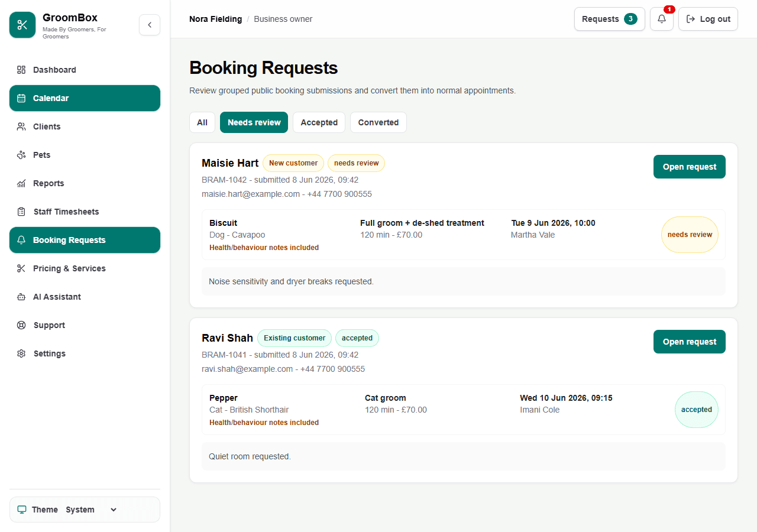Screen dimensions: 757x532
Task: Click the 'Cat groom' service name
Action: click(386, 398)
